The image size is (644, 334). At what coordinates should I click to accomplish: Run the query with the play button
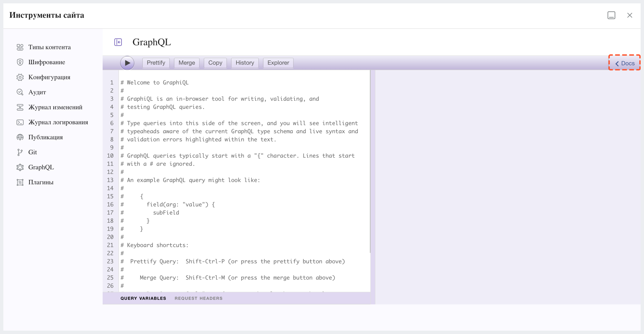tap(127, 63)
